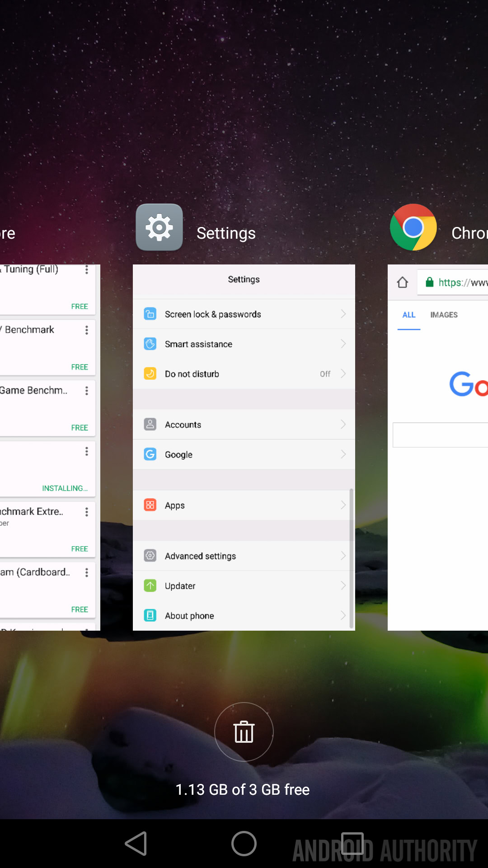Expand Apps row chevron

[x=343, y=505]
